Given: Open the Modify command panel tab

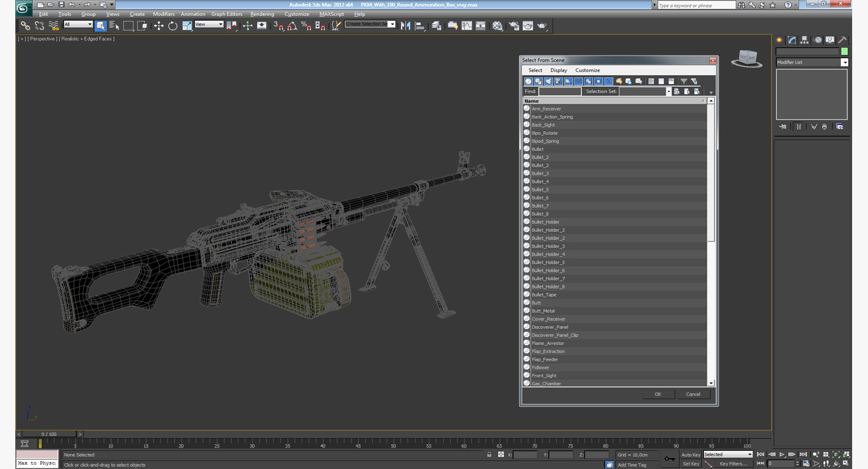Looking at the screenshot, I should [x=792, y=40].
